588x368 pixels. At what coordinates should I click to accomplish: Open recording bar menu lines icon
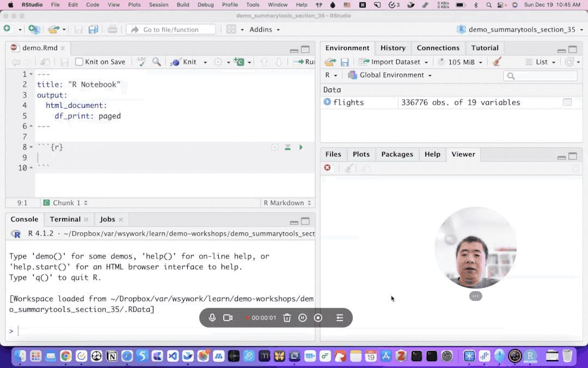coord(339,318)
